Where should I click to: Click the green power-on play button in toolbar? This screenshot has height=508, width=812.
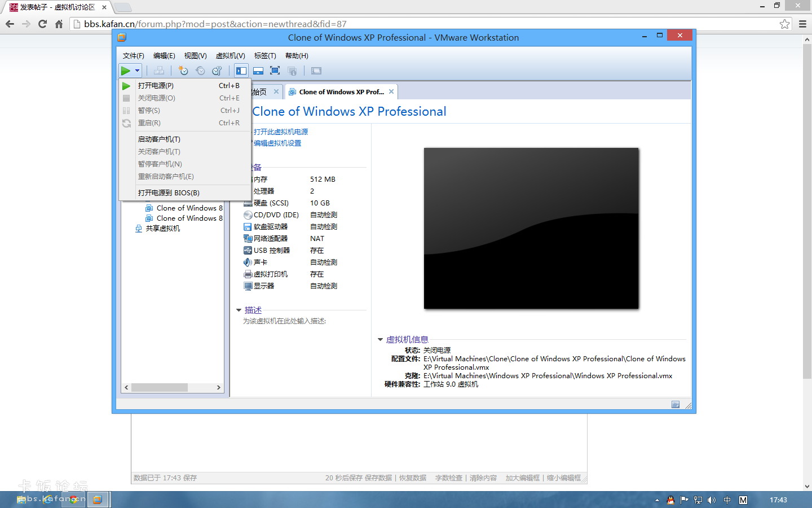pyautogui.click(x=126, y=71)
